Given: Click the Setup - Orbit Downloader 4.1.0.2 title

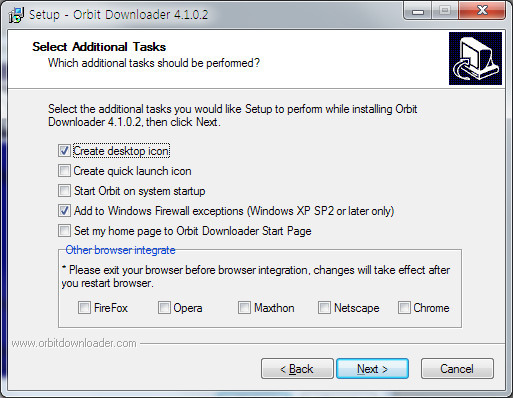Looking at the screenshot, I should (x=118, y=15).
